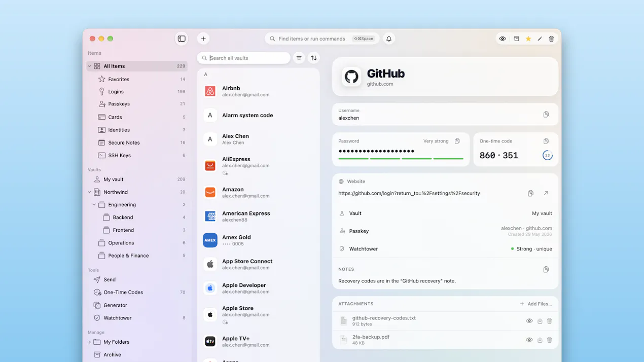Copy the GitHub password

pos(457,141)
